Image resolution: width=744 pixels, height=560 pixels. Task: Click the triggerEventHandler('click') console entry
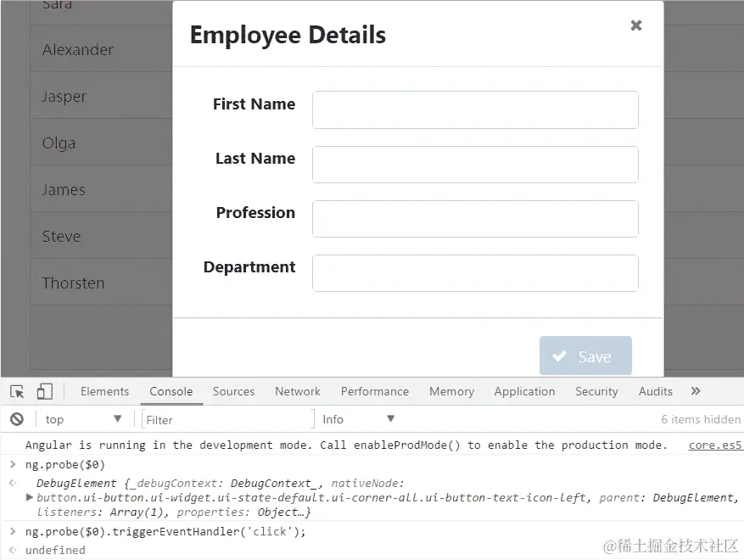click(165, 531)
